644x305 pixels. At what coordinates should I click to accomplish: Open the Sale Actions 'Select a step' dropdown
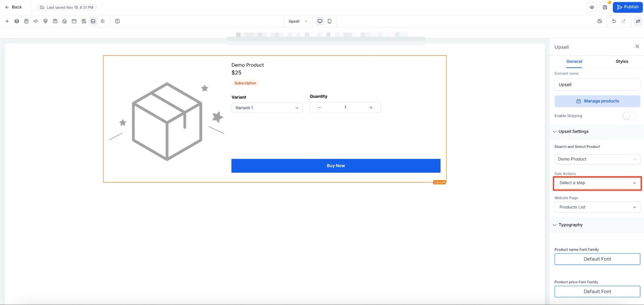point(597,183)
